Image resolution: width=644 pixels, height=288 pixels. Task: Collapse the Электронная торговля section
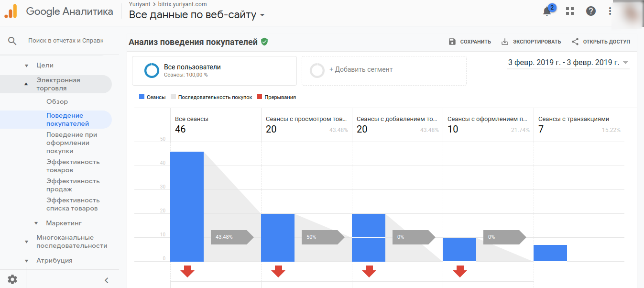pyautogui.click(x=27, y=84)
